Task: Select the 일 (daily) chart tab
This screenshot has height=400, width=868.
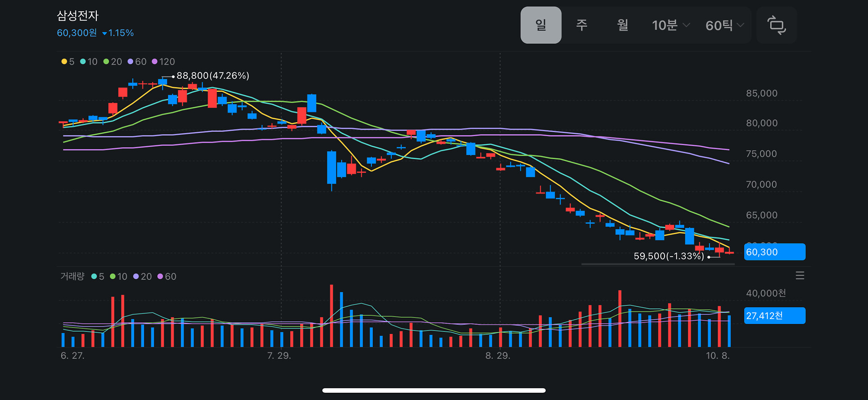Action: pos(541,25)
